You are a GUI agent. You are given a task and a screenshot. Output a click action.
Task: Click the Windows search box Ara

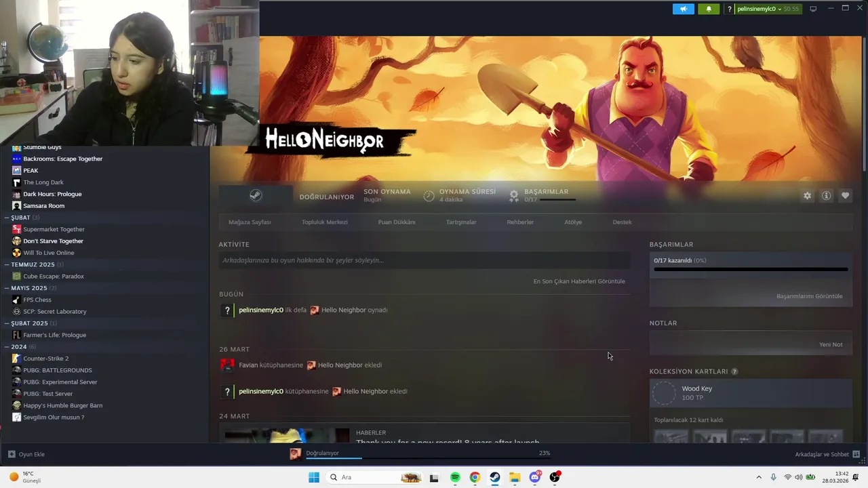point(374,477)
